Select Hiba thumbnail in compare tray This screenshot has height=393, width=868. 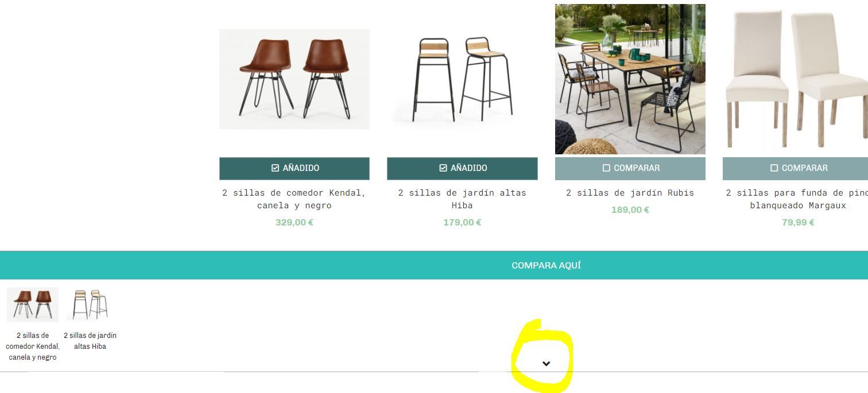click(90, 304)
